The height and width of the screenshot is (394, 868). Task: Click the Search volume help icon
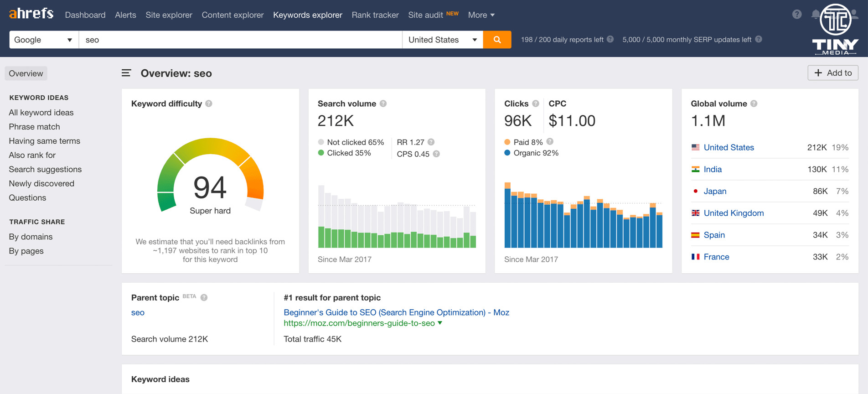(383, 104)
